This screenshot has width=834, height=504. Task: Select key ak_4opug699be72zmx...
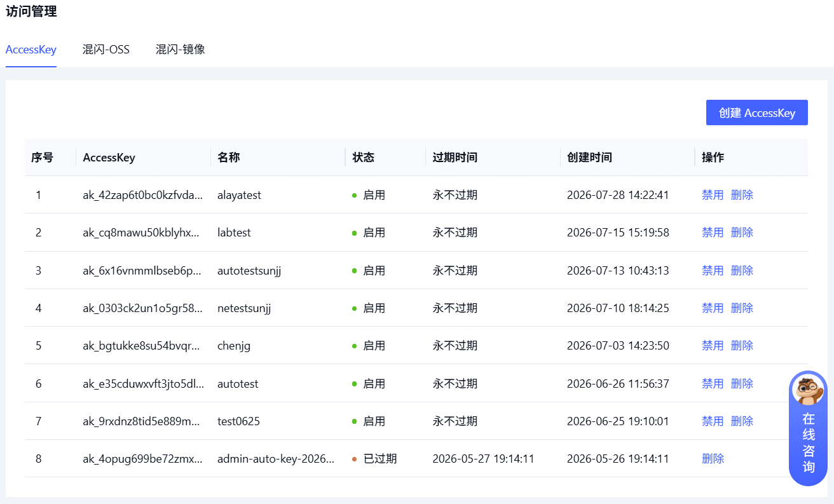coord(143,459)
